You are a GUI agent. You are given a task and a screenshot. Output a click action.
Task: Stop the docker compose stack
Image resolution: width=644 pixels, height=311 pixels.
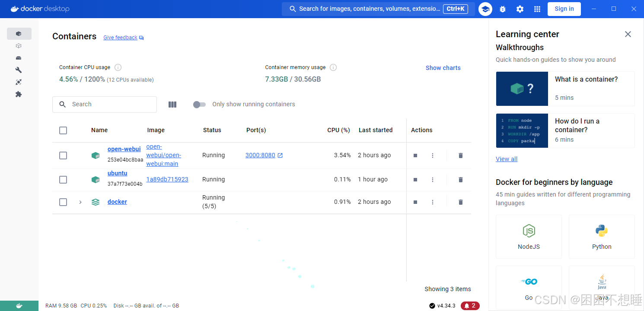click(x=415, y=202)
